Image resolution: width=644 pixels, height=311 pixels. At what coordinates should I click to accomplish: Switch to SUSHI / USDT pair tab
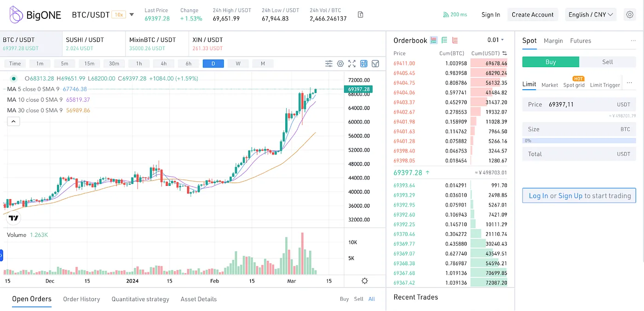click(x=94, y=44)
